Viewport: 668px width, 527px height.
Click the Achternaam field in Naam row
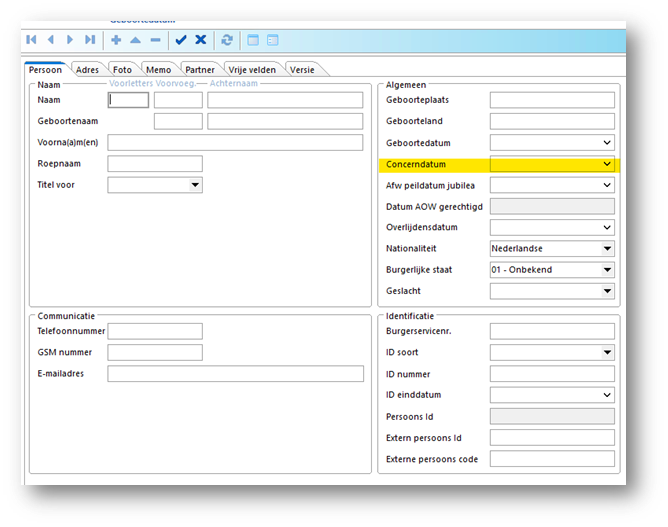[285, 100]
